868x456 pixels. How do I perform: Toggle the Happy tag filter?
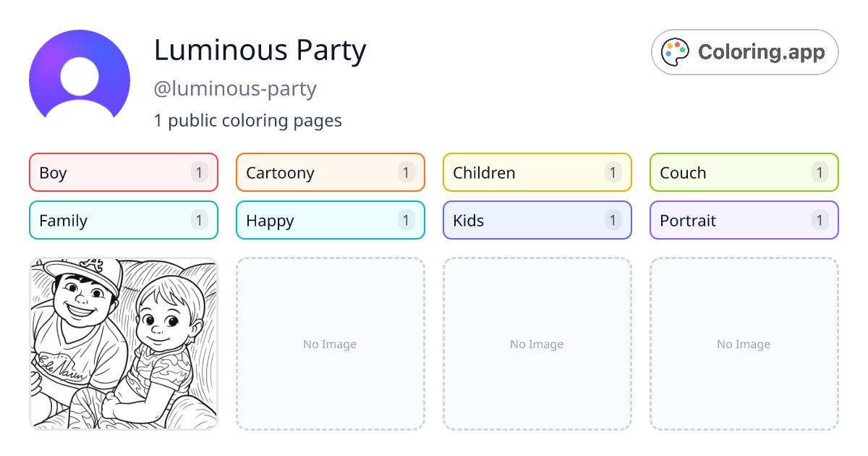(x=330, y=220)
